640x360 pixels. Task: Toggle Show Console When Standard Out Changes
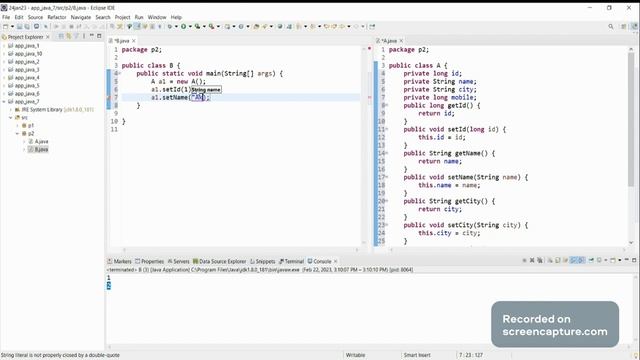point(573,260)
